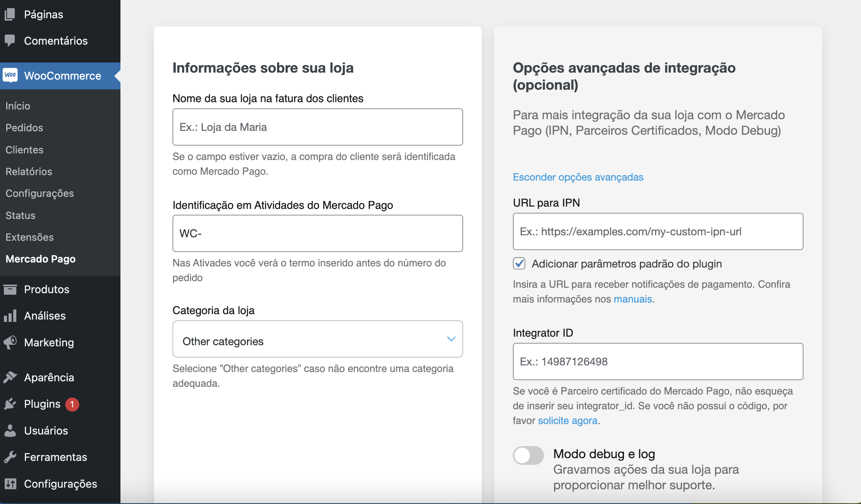Click the Usuários person icon

(x=10, y=430)
